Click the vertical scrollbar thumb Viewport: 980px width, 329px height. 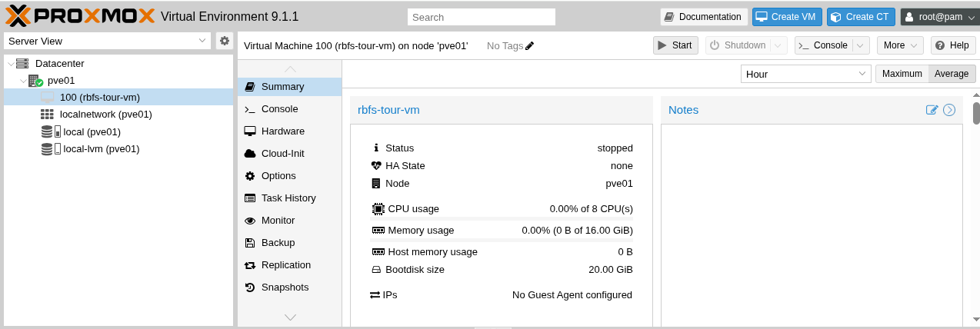tap(976, 112)
